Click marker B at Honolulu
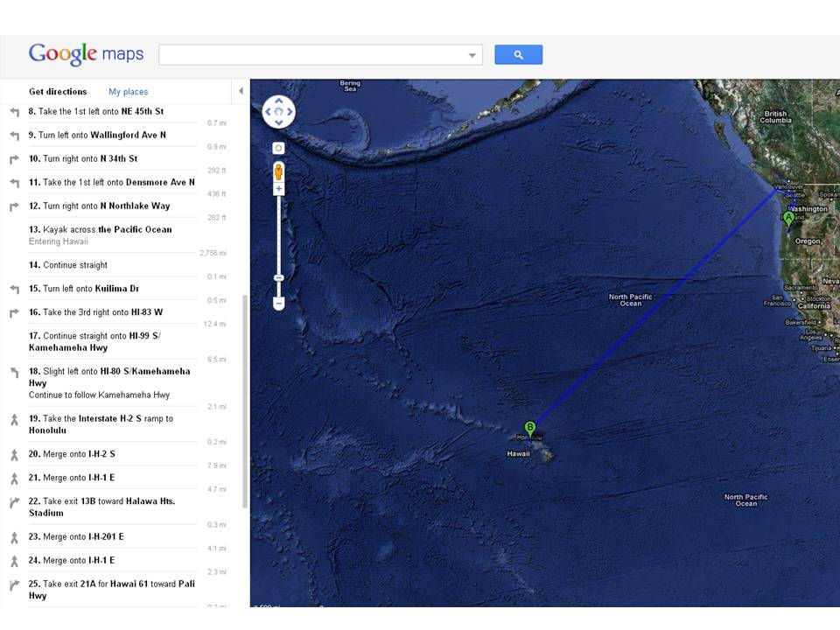This screenshot has height=630, width=840. 530,429
